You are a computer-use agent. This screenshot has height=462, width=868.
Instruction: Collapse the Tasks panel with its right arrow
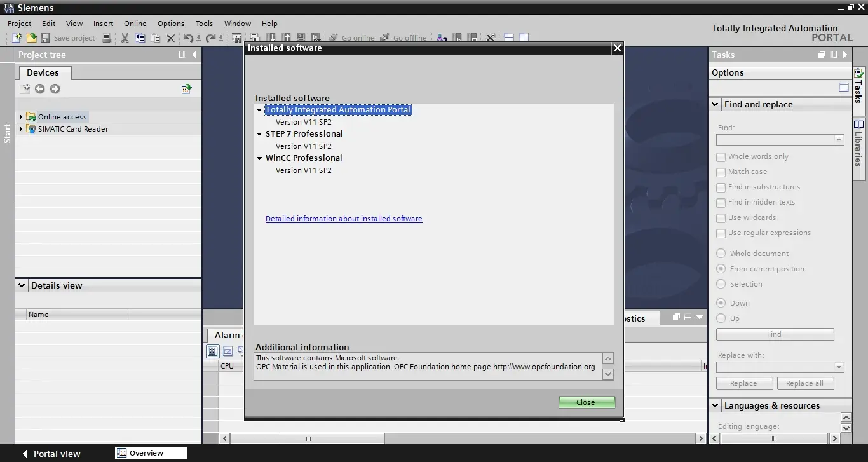(x=845, y=55)
